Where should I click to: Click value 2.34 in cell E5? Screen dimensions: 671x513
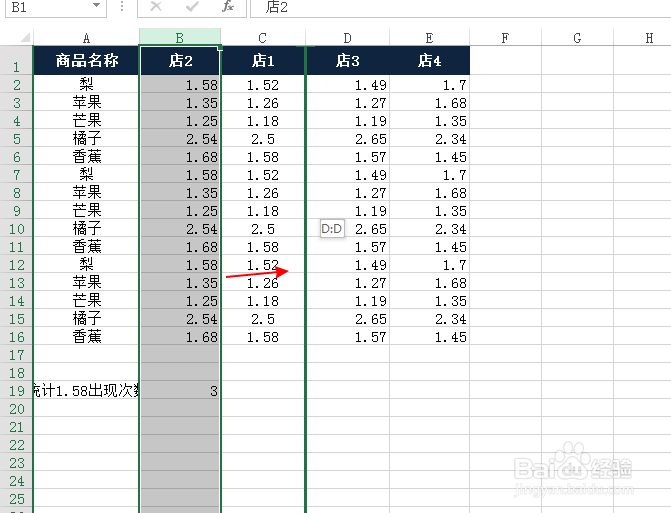(430, 139)
